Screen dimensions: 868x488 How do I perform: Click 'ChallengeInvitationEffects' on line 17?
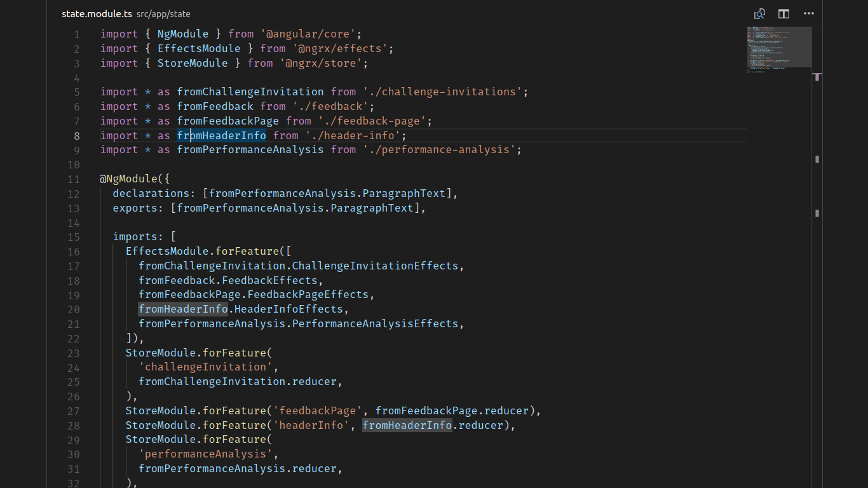pos(375,266)
